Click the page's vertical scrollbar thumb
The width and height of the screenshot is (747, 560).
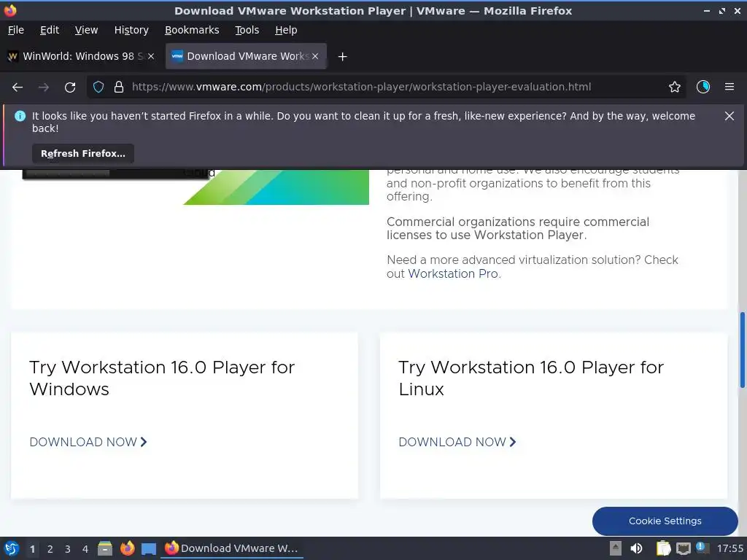pos(742,350)
